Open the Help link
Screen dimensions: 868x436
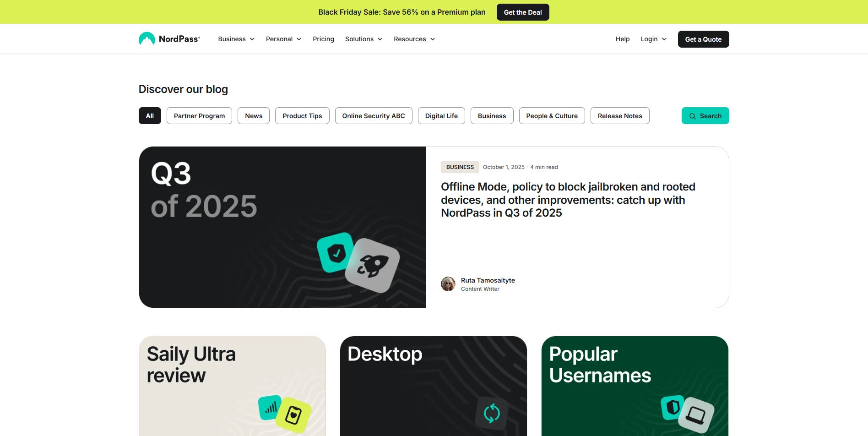tap(623, 39)
